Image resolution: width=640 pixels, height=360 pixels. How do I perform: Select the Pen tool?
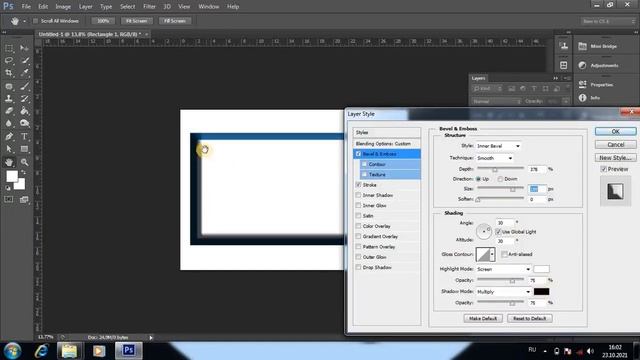[9, 136]
